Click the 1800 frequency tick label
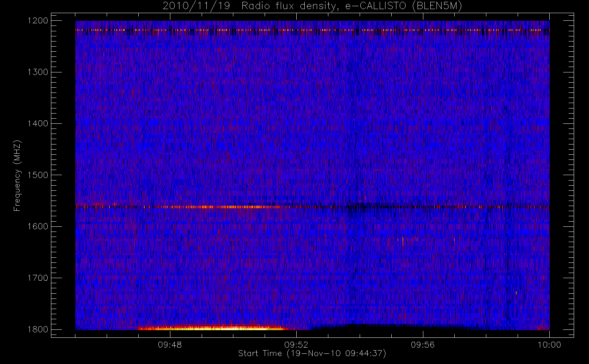Screen dimensions: 589x364 click(x=38, y=329)
